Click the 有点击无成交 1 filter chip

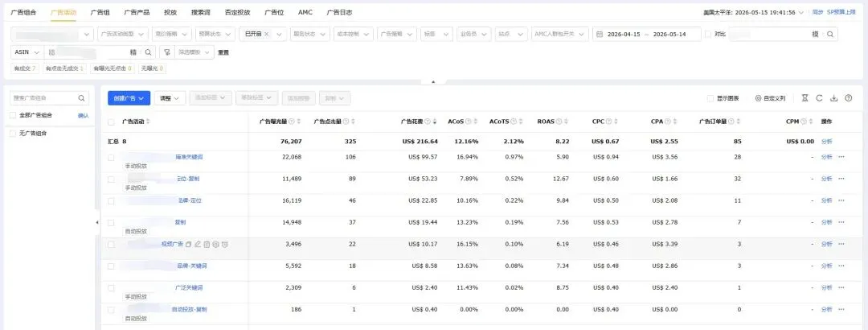click(x=65, y=68)
